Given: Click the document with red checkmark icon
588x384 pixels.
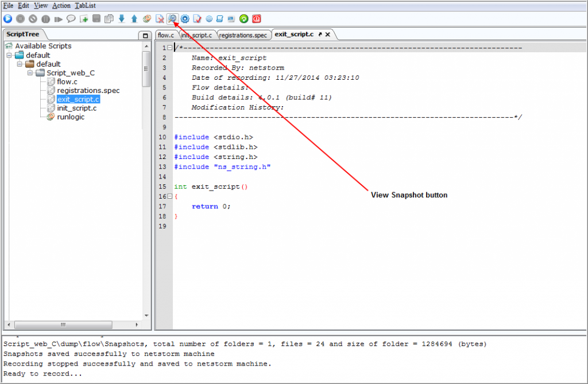Looking at the screenshot, I should point(198,19).
